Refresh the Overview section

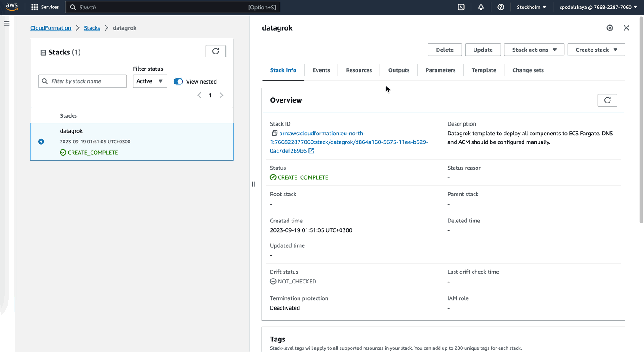coord(607,100)
